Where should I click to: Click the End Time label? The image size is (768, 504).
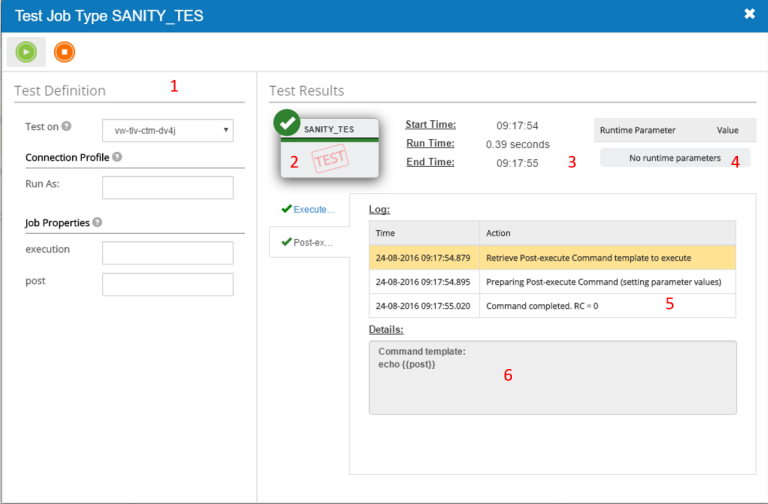coord(431,162)
